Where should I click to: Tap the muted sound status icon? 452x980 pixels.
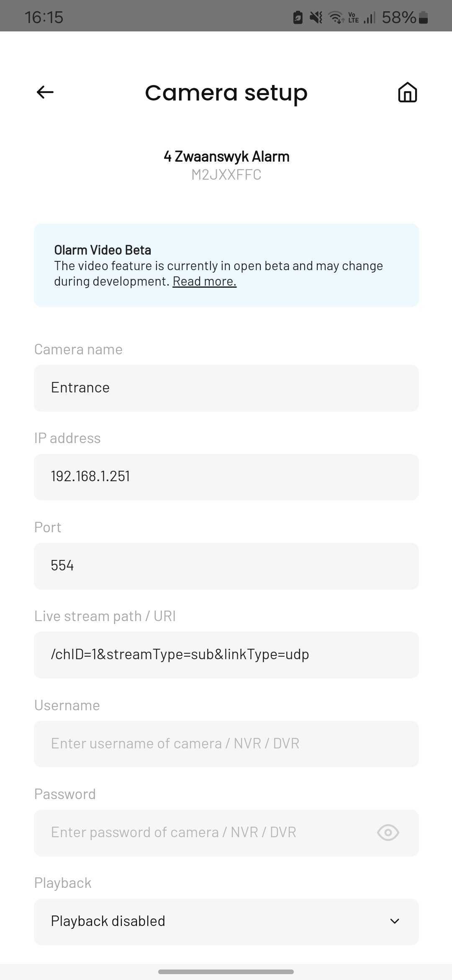point(316,18)
